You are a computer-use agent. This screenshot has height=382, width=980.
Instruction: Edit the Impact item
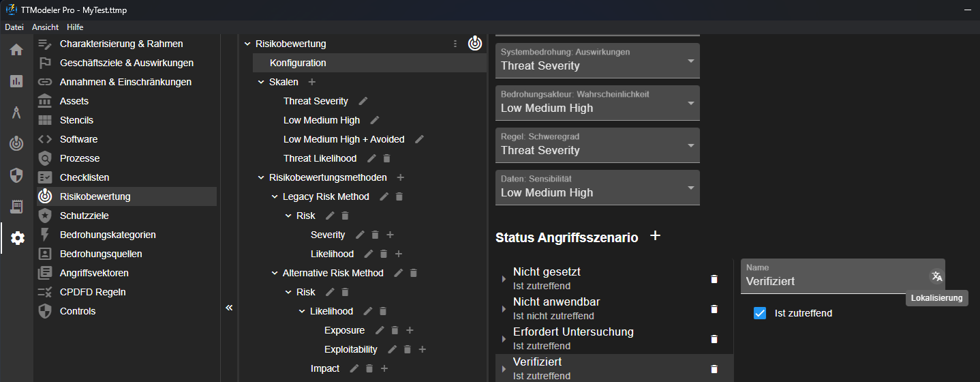[354, 368]
